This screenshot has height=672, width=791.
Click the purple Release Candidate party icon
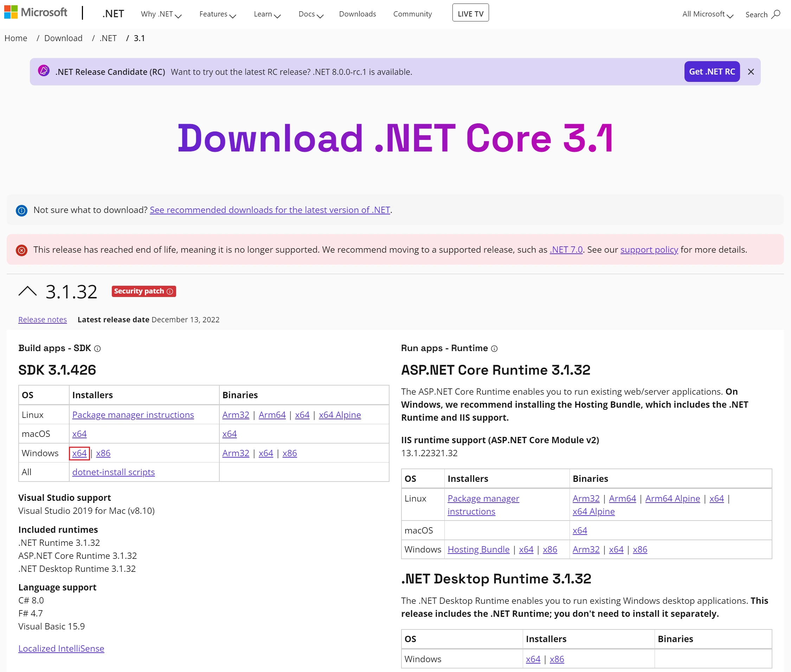tap(44, 71)
